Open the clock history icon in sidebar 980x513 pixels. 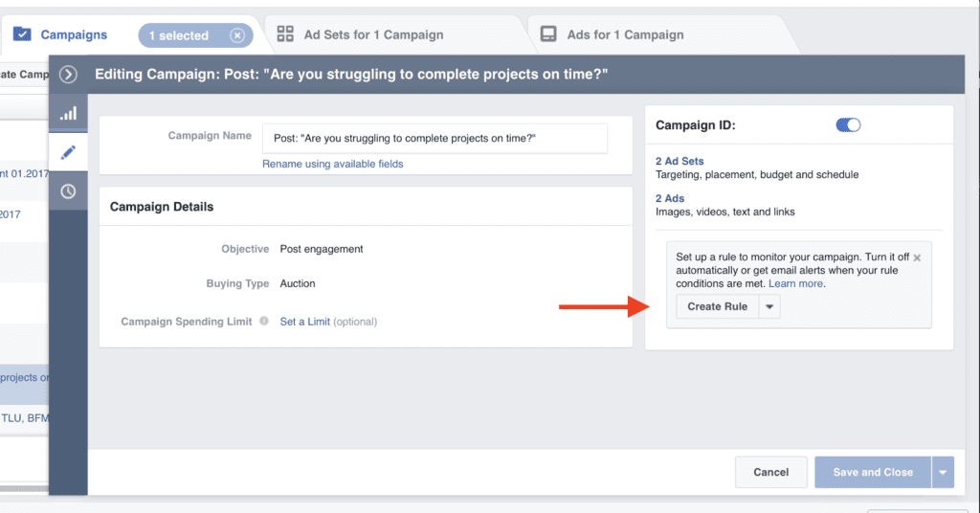(x=68, y=191)
